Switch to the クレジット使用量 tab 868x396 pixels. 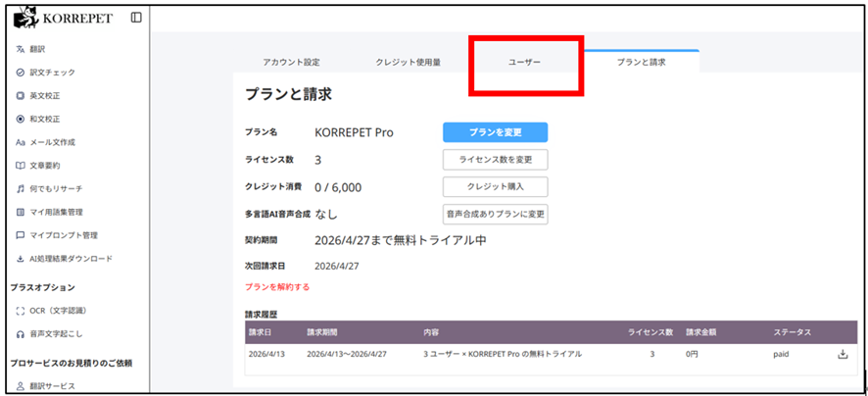click(x=408, y=62)
